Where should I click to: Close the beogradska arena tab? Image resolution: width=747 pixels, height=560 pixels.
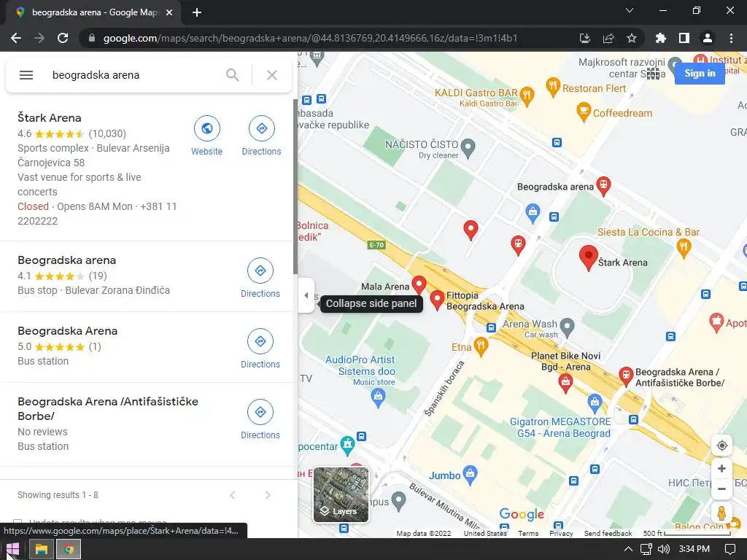[x=169, y=13]
